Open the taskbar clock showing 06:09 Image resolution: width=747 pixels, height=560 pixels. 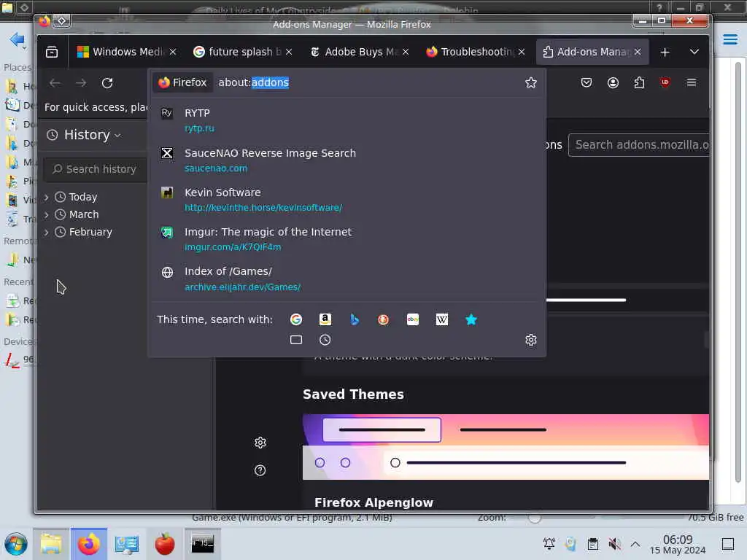pyautogui.click(x=678, y=544)
